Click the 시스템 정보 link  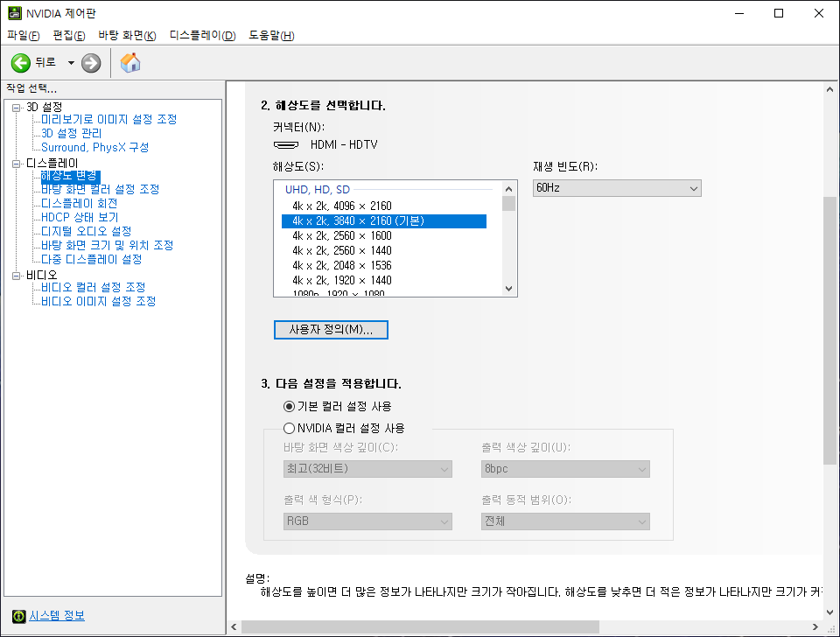click(x=57, y=616)
